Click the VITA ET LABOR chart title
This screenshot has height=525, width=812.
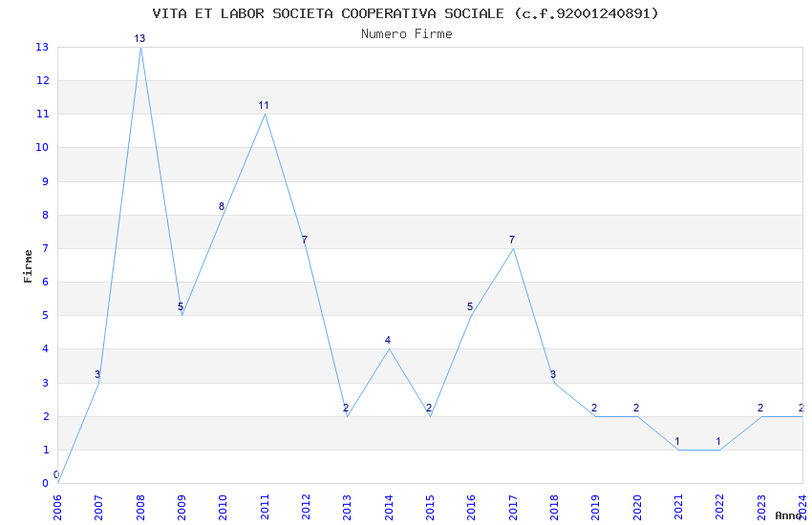(405, 13)
